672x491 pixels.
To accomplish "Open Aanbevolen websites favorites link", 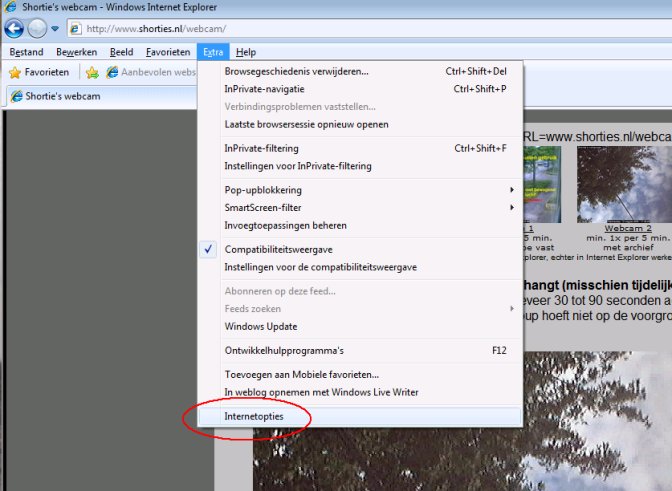I will [151, 72].
